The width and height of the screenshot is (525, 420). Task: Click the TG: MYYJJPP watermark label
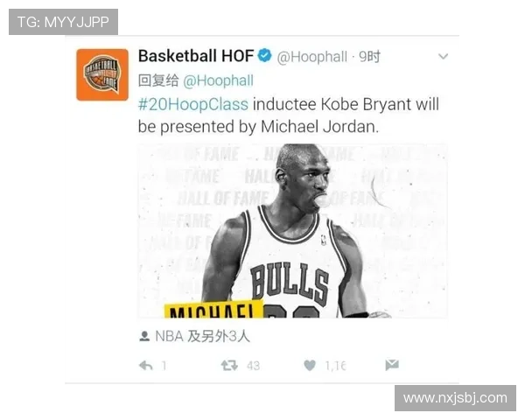tap(63, 22)
